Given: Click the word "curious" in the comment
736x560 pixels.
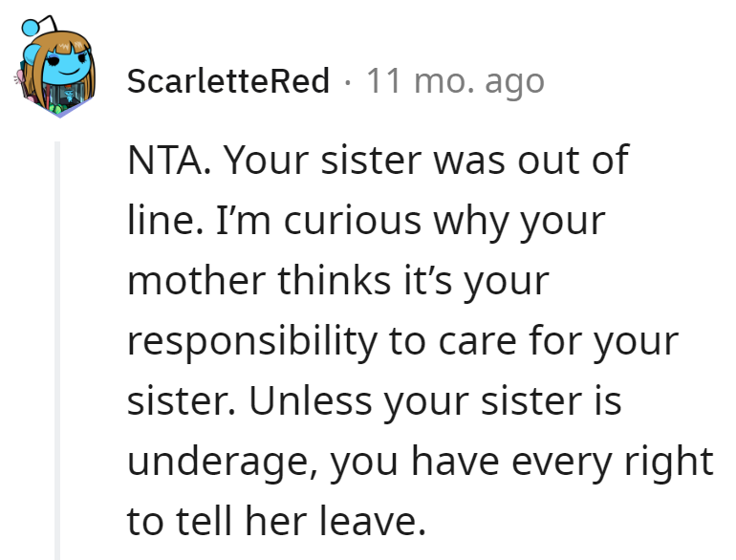Looking at the screenshot, I should pos(353,221).
